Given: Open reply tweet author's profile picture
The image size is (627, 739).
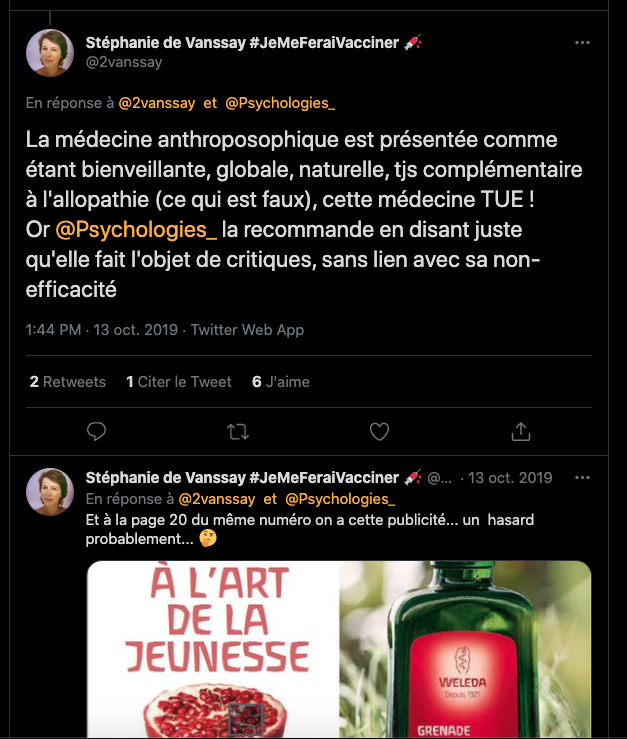Looking at the screenshot, I should click(x=49, y=491).
